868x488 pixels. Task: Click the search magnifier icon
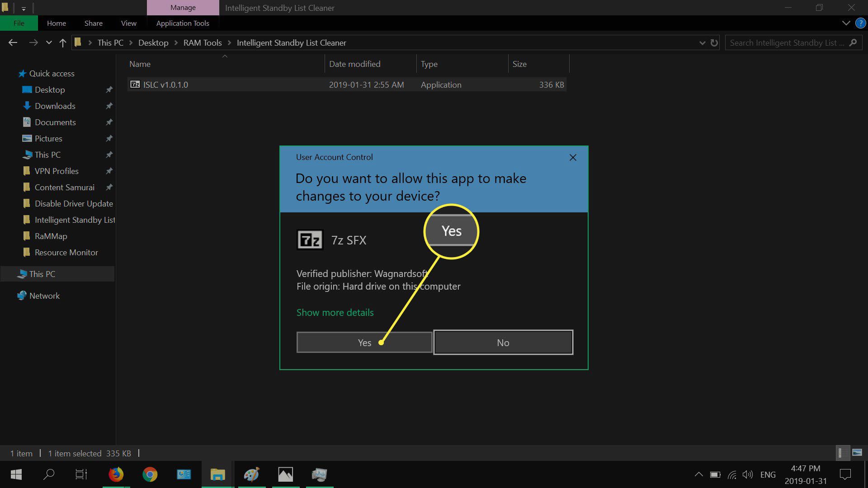(853, 43)
